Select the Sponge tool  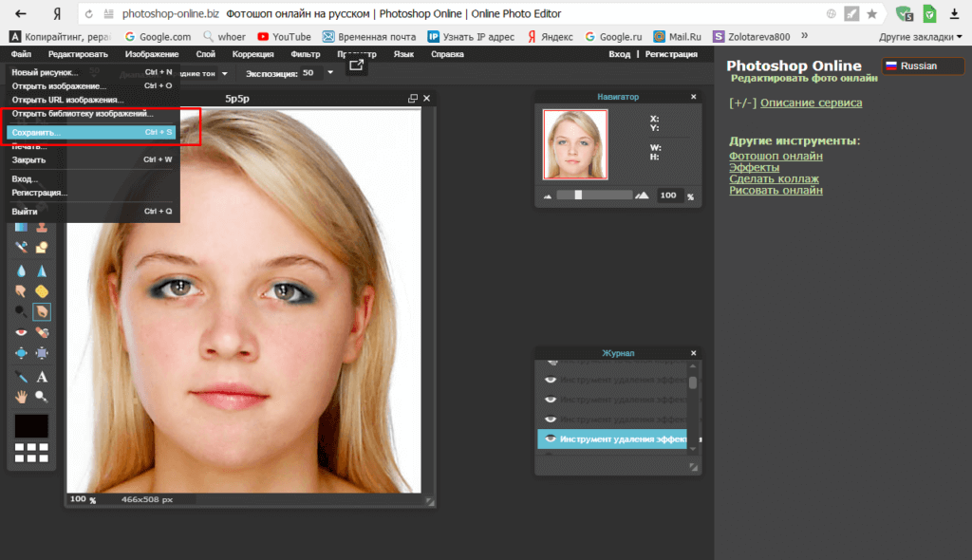click(42, 290)
